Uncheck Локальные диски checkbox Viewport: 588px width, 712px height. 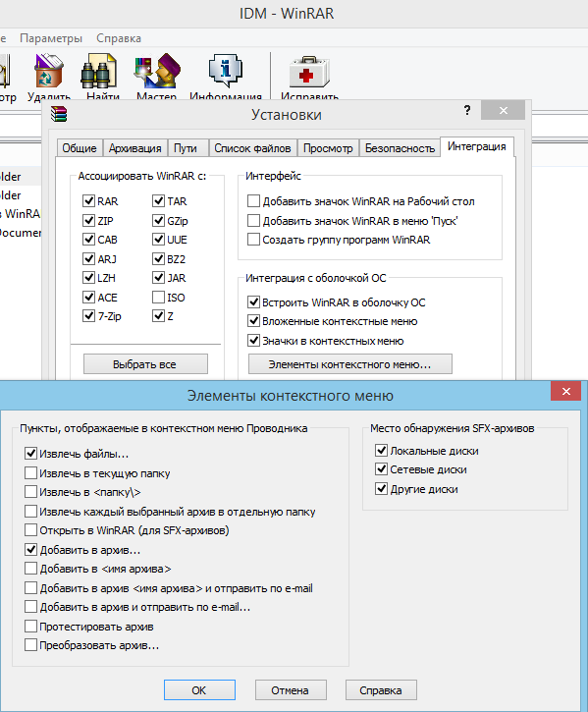click(381, 451)
